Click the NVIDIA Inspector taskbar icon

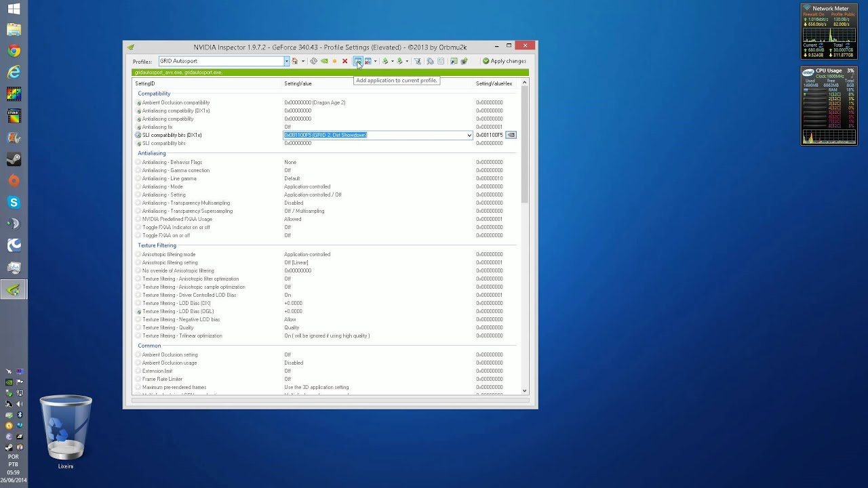pos(14,290)
